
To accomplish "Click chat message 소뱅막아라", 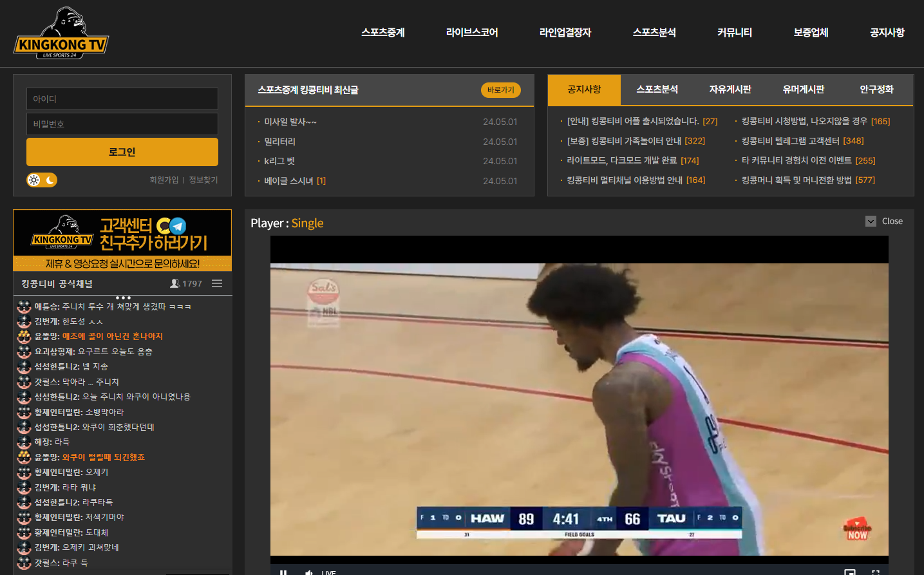I will pos(104,412).
